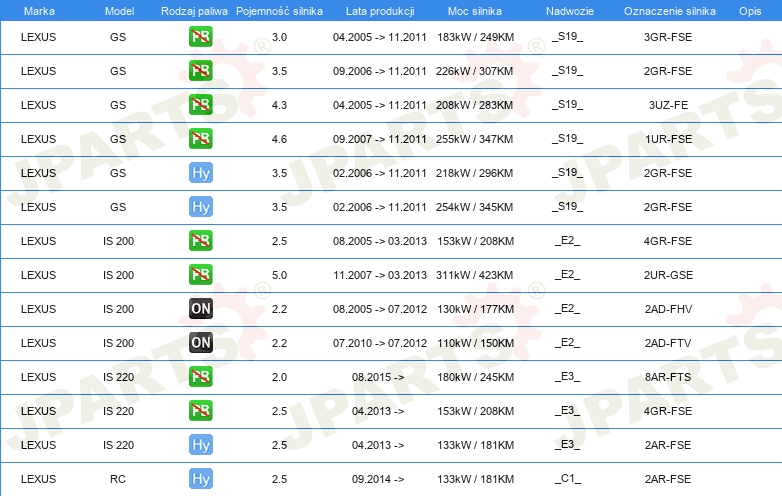Screen dimensions: 782x496
Task: Click IS 200 model in 2UR-GSE row
Action: pos(118,275)
